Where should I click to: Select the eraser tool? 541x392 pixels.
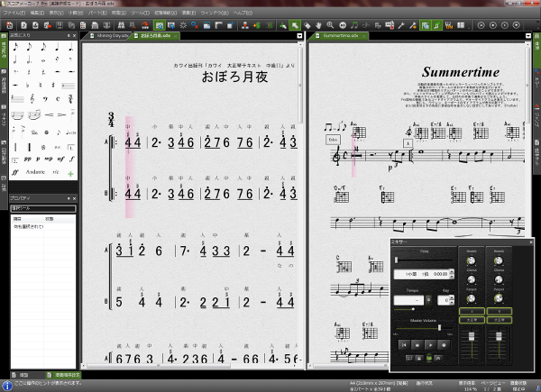pyautogui.click(x=307, y=25)
